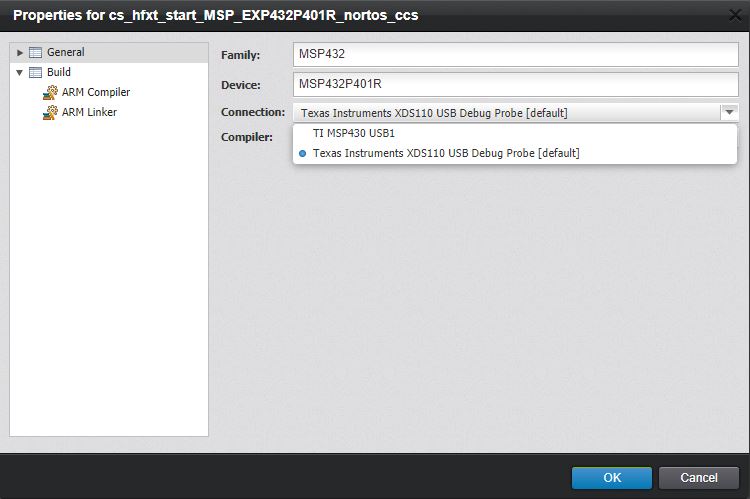The width and height of the screenshot is (750, 499).
Task: Click the Build table icon
Action: pyautogui.click(x=35, y=73)
